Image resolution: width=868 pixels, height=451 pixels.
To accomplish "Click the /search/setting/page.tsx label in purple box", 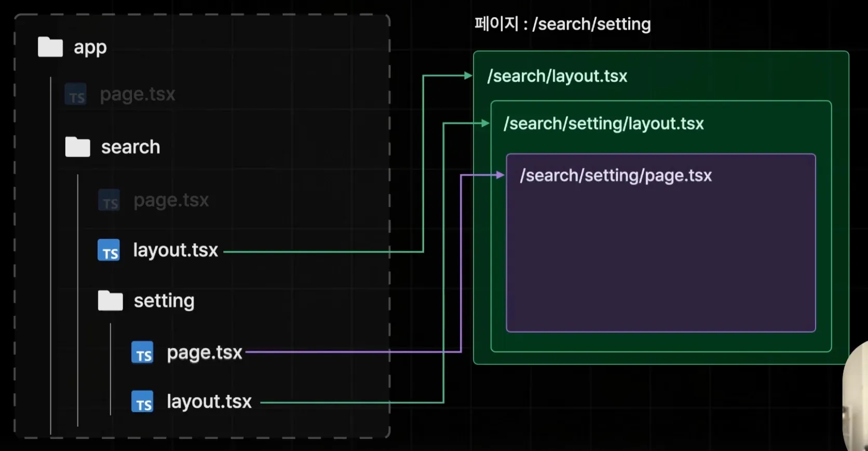I will pyautogui.click(x=616, y=176).
